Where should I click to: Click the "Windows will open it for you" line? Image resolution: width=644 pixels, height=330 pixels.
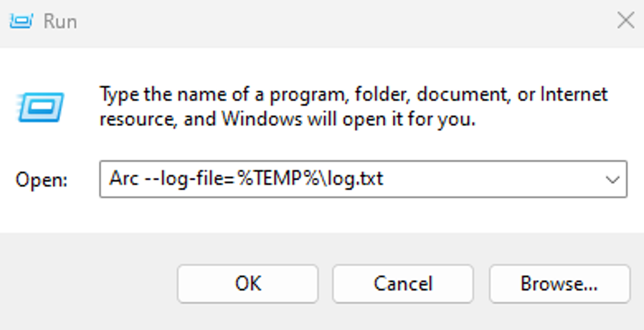(348, 119)
